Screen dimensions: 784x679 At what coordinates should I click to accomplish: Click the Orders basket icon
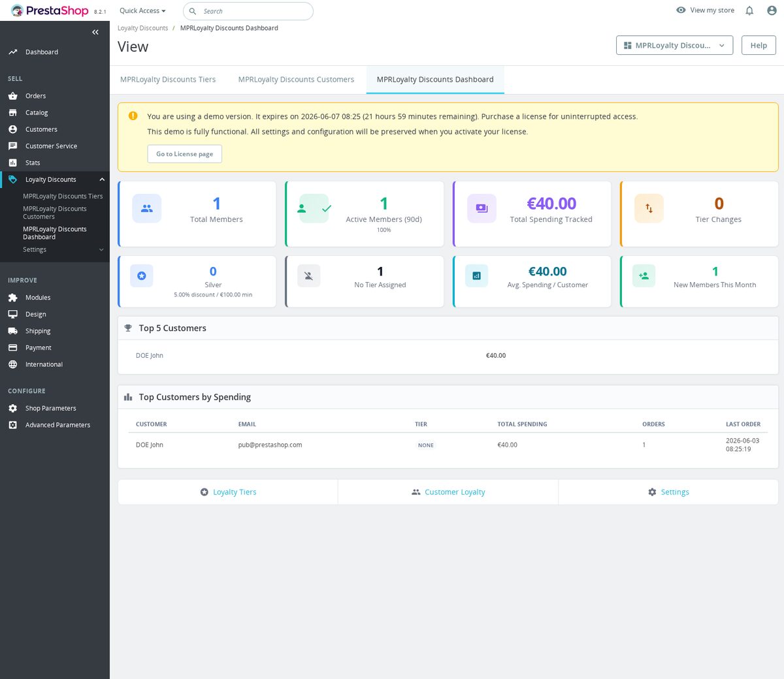click(12, 96)
